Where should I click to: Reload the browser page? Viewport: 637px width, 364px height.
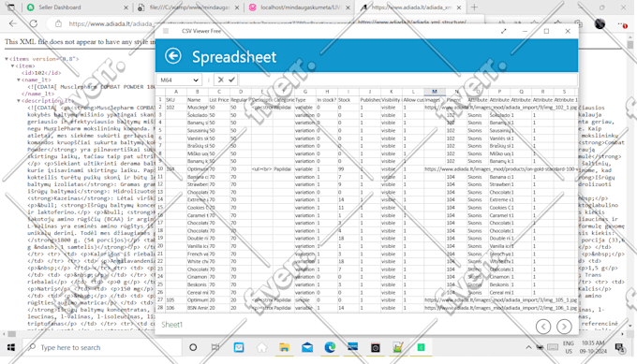point(34,23)
